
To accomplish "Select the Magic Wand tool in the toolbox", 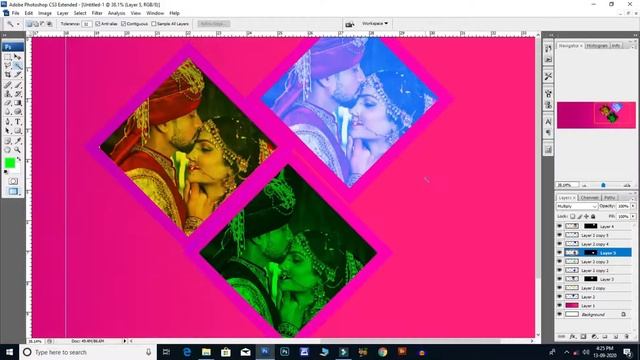I will coord(18,66).
